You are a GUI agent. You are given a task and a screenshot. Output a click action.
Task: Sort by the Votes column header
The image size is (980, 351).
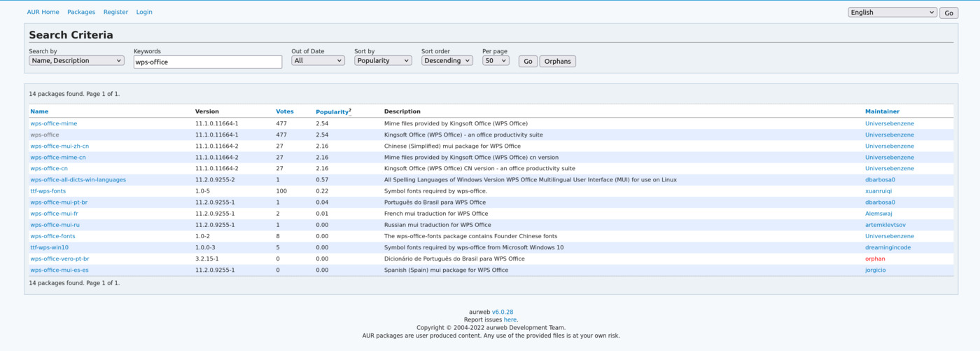pyautogui.click(x=285, y=111)
